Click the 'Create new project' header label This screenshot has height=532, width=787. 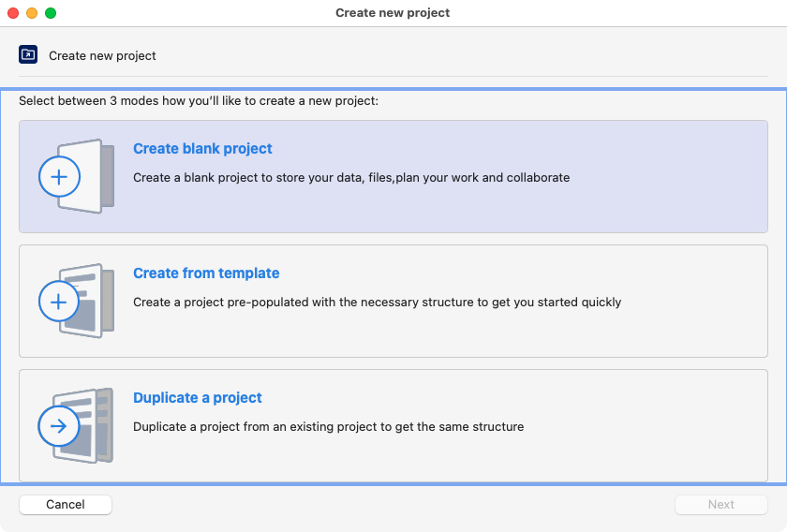click(x=102, y=55)
